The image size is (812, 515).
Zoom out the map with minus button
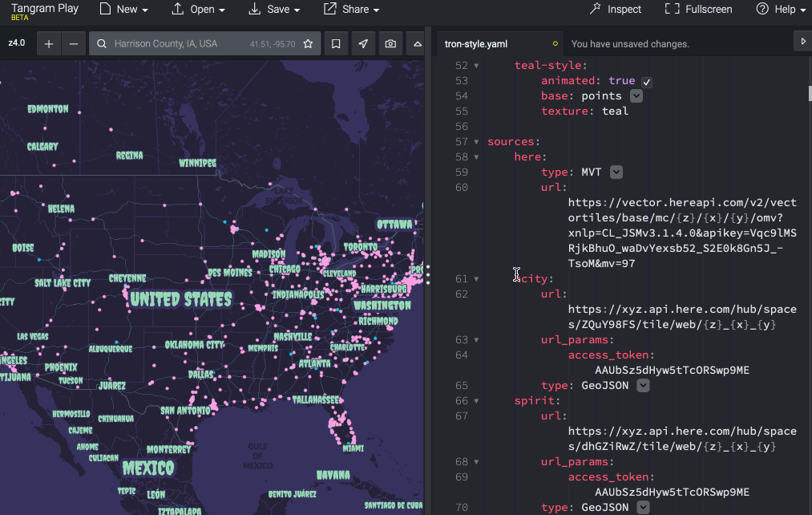coord(74,44)
